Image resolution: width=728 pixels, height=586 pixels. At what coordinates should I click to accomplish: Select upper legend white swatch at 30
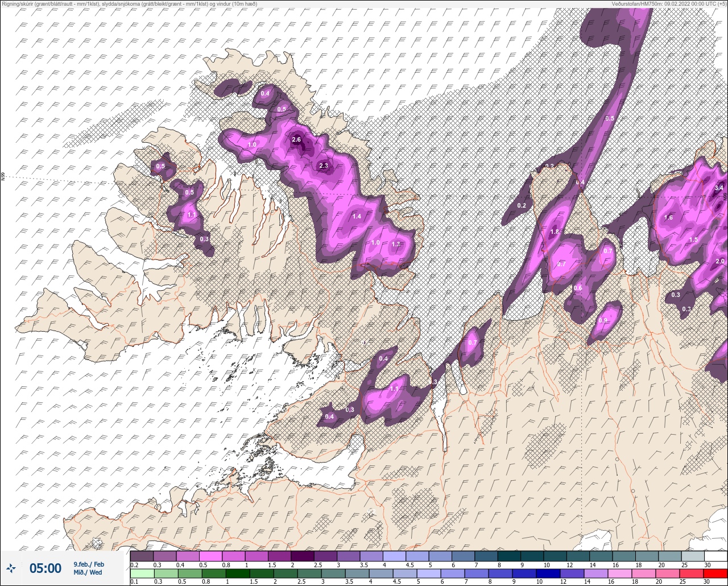click(x=715, y=556)
